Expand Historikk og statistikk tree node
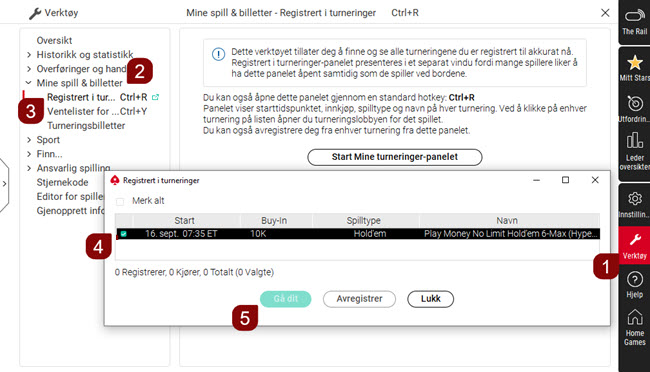650x372 pixels. pos(29,55)
